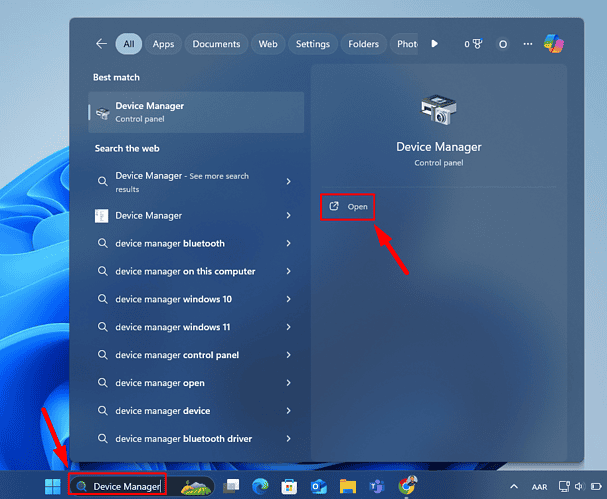Switch to the Folders filter tab
Screen dimensions: 607x499
363,44
